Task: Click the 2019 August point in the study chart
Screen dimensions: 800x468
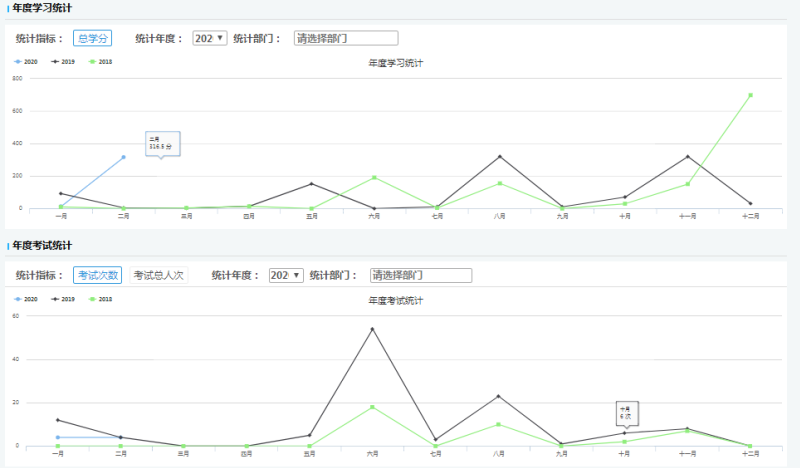Action: [499, 157]
